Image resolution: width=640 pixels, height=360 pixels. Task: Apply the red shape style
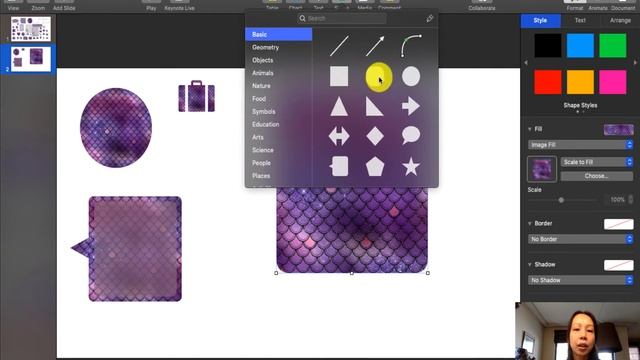click(x=548, y=82)
